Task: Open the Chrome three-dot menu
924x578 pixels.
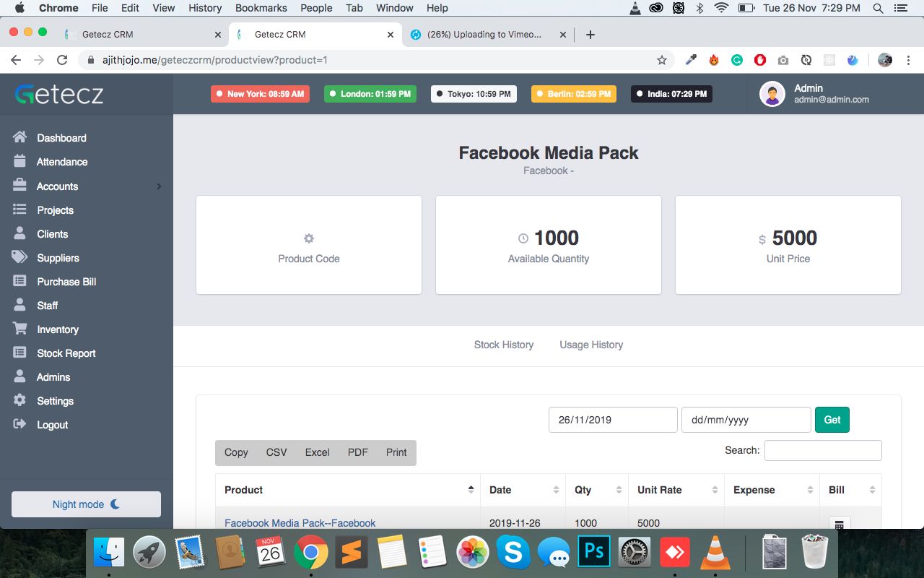Action: pos(908,60)
